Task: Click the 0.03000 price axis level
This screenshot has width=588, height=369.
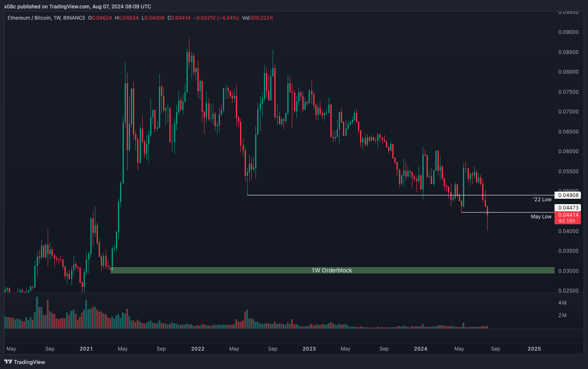Action: (568, 271)
